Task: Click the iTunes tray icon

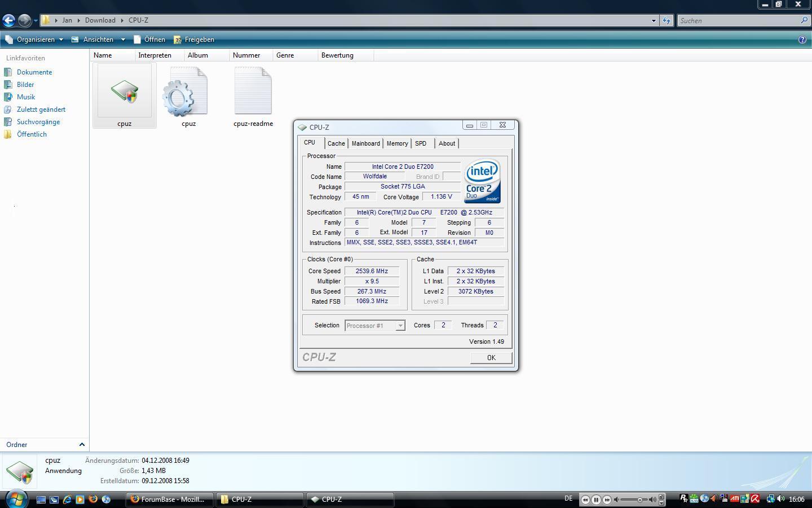Action: (x=704, y=498)
